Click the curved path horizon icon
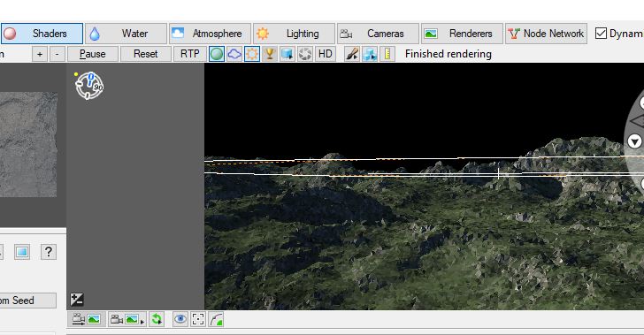Viewport: 644px width, 335px height. 216,319
